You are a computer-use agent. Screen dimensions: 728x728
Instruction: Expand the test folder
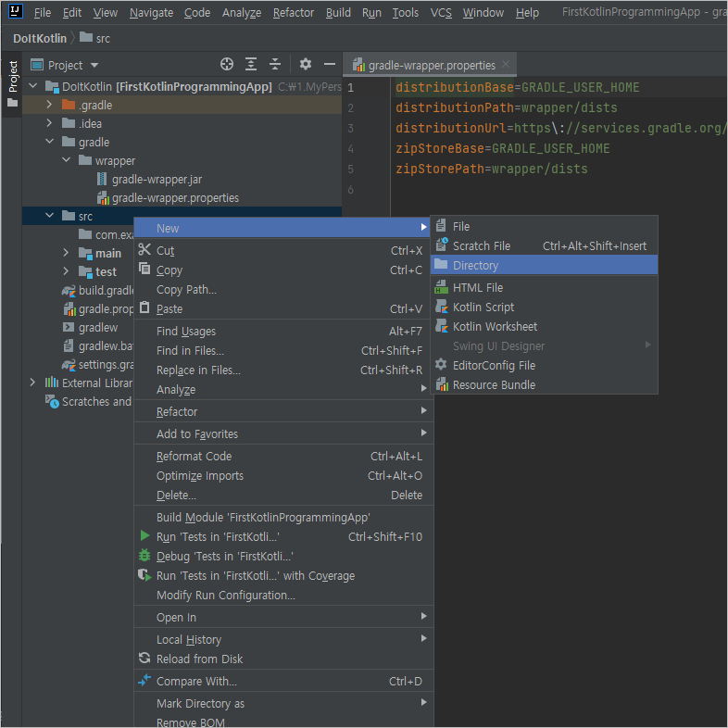pos(66,271)
